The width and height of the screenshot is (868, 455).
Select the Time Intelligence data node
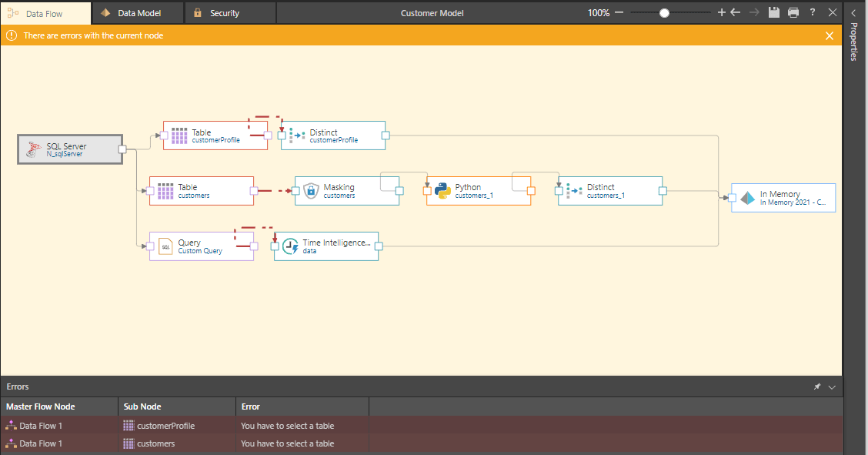tap(326, 246)
